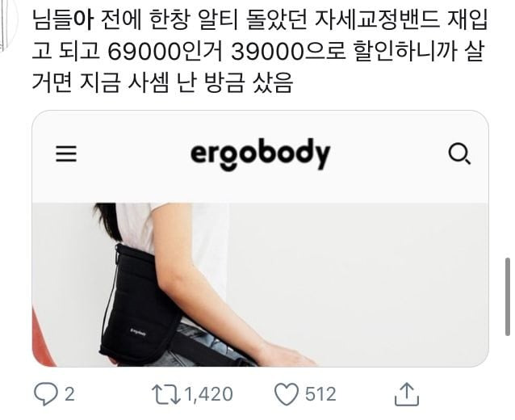
Task: Tap the share upload icon
Action: pos(407,394)
